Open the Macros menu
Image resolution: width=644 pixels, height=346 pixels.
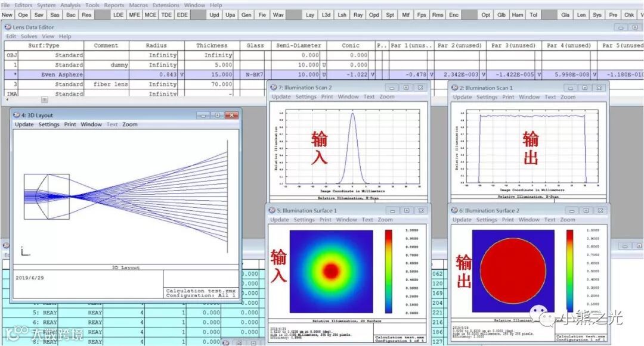(x=138, y=5)
